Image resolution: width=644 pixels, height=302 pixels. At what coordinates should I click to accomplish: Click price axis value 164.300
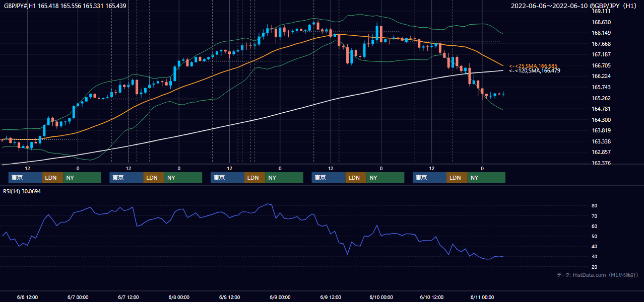(601, 120)
